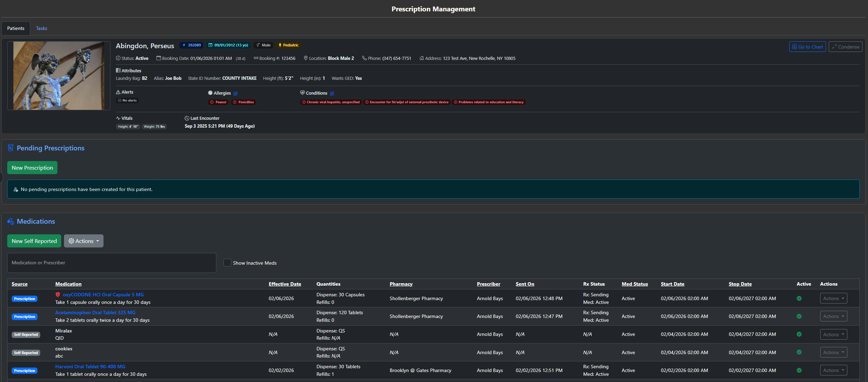Expand Actions dropdown for oxyCODONE row
This screenshot has height=382, width=868.
833,298
